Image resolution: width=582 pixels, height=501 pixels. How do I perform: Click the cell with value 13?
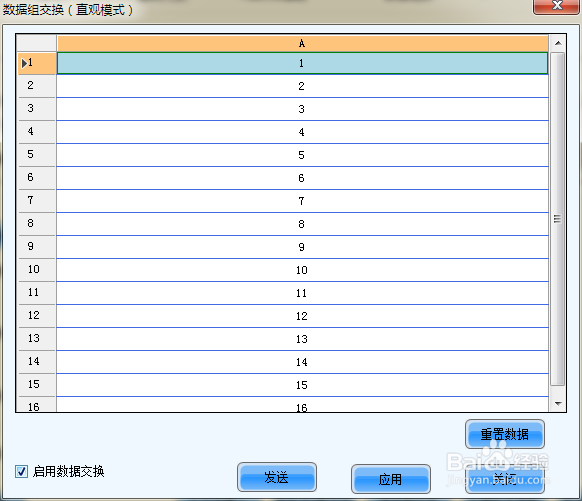(303, 339)
